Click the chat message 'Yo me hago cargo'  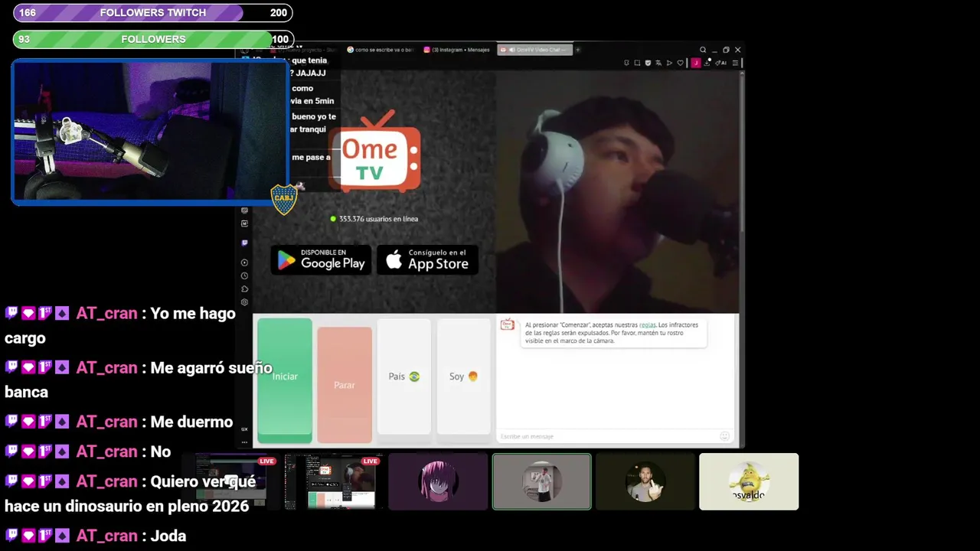(x=120, y=325)
